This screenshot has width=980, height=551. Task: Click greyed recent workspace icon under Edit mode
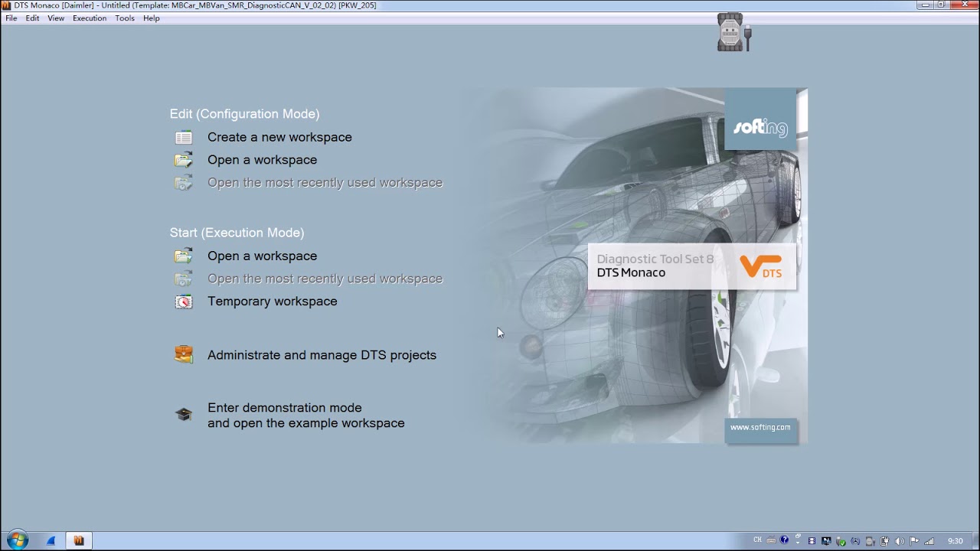tap(184, 183)
